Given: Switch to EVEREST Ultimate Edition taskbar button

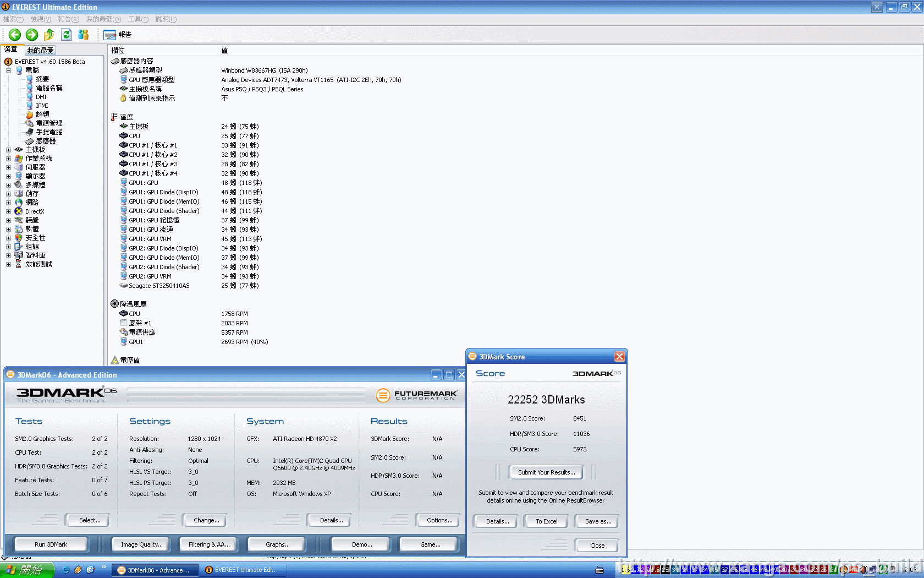Looking at the screenshot, I should tap(244, 570).
